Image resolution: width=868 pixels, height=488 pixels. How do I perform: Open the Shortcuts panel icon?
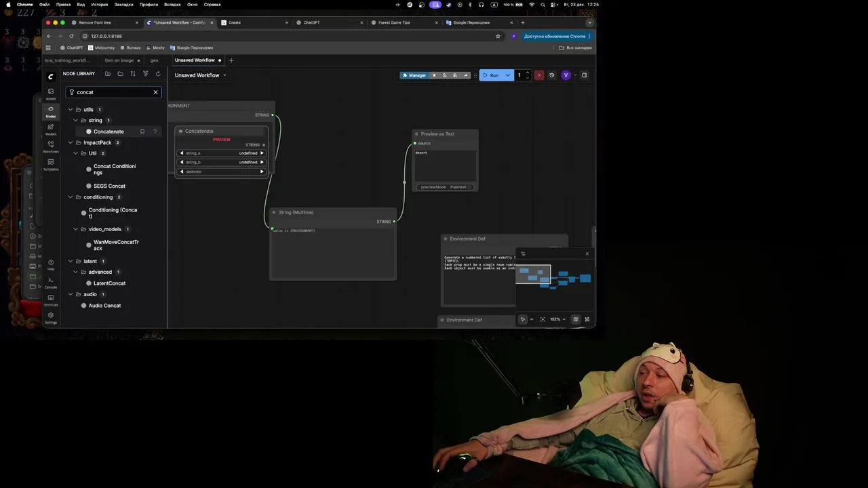[51, 300]
